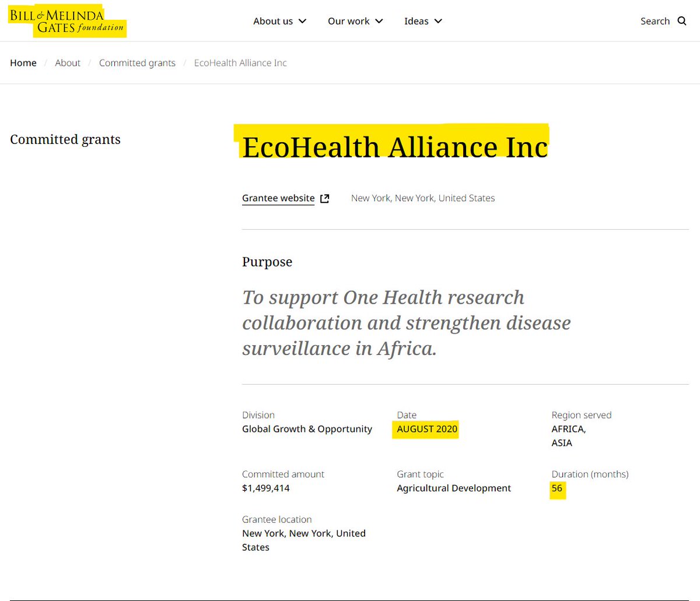Screen dimensions: 700x601
Task: Click the magnifying glass search icon
Action: click(x=681, y=21)
